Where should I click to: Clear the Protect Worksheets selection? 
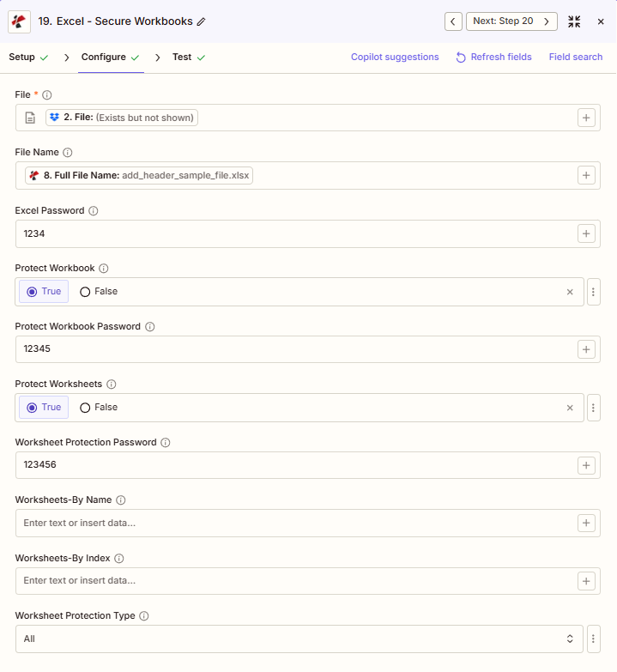point(570,408)
